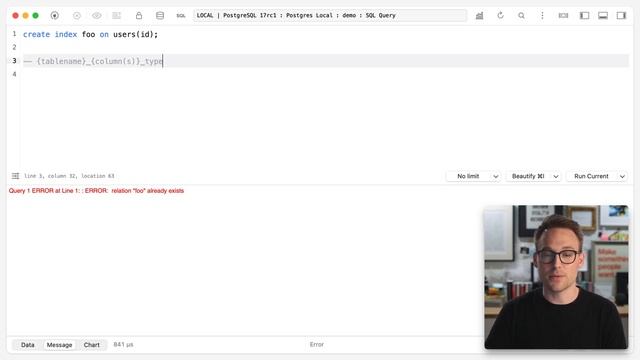Open the vertical three-dots more menu
Viewport: 640px width, 360px height.
click(x=542, y=16)
